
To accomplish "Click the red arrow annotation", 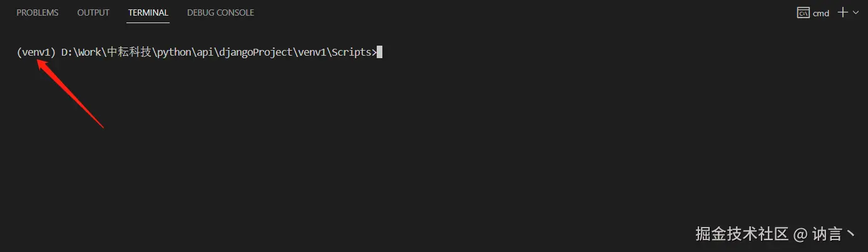I will pyautogui.click(x=69, y=93).
